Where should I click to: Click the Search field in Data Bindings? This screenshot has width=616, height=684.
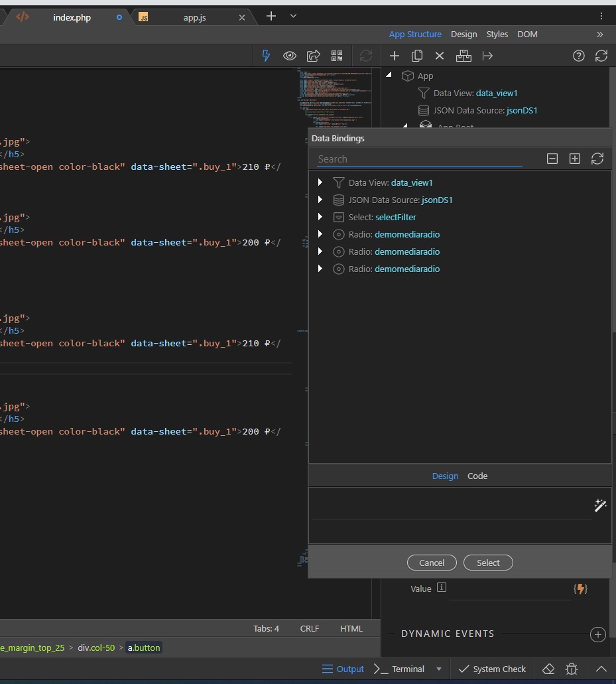(418, 159)
